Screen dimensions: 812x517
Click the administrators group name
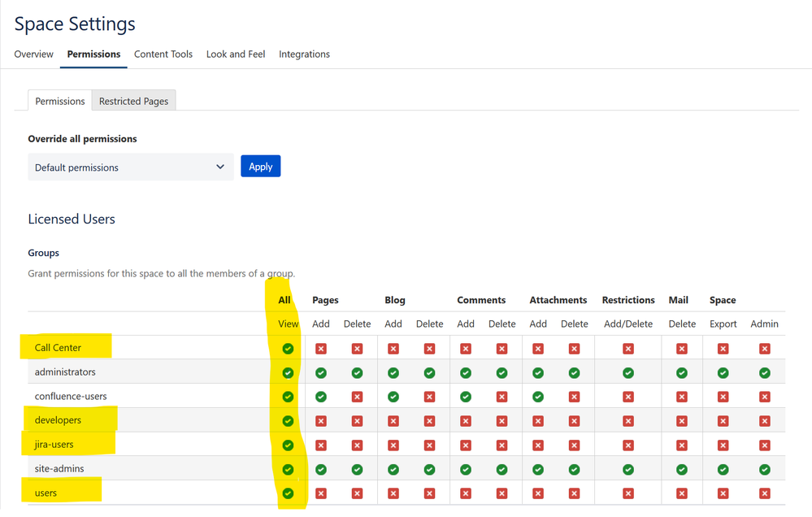[65, 372]
